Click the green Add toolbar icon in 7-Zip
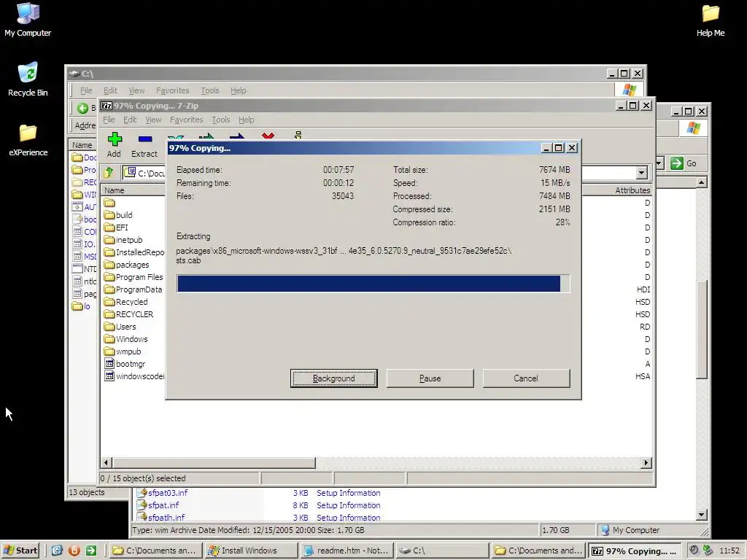 (115, 139)
